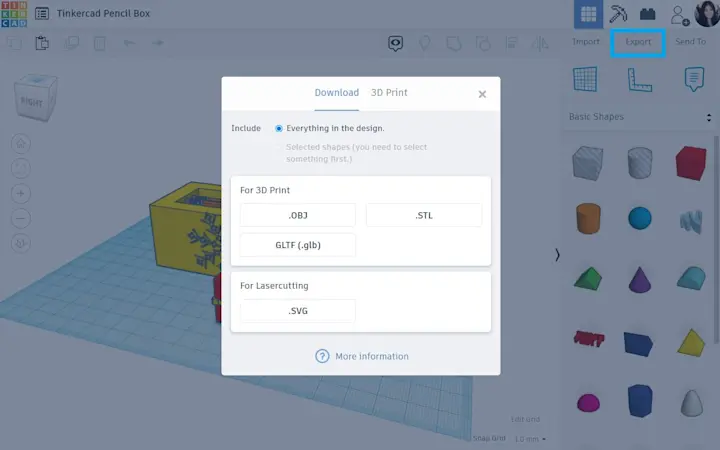Click the Copy icon in toolbar
The image size is (720, 450).
14,43
